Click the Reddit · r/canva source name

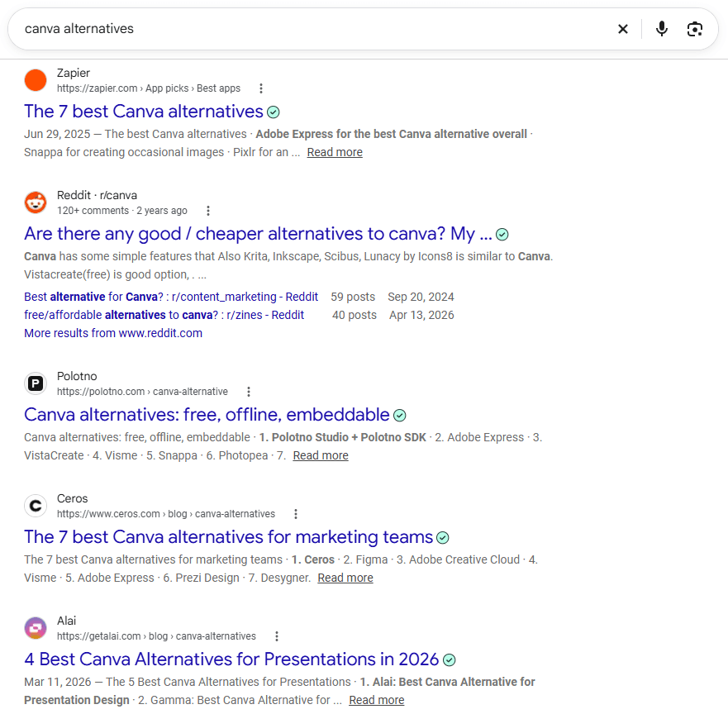point(97,196)
